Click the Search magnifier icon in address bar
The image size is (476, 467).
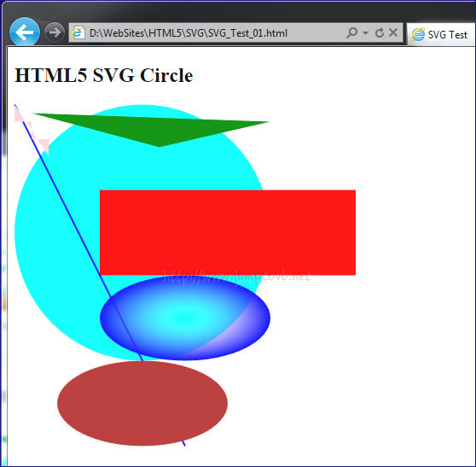point(351,32)
